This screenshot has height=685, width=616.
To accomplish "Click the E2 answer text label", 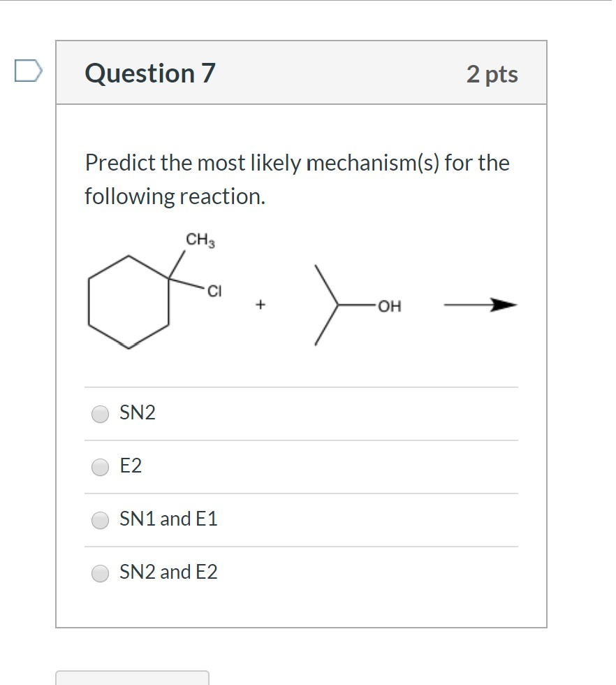I will (x=131, y=466).
